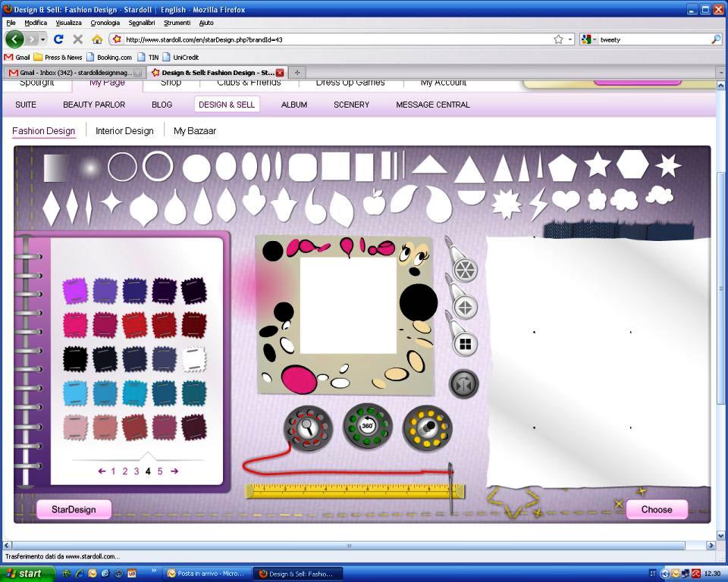Click the Choose button
The height and width of the screenshot is (582, 728).
click(x=657, y=509)
